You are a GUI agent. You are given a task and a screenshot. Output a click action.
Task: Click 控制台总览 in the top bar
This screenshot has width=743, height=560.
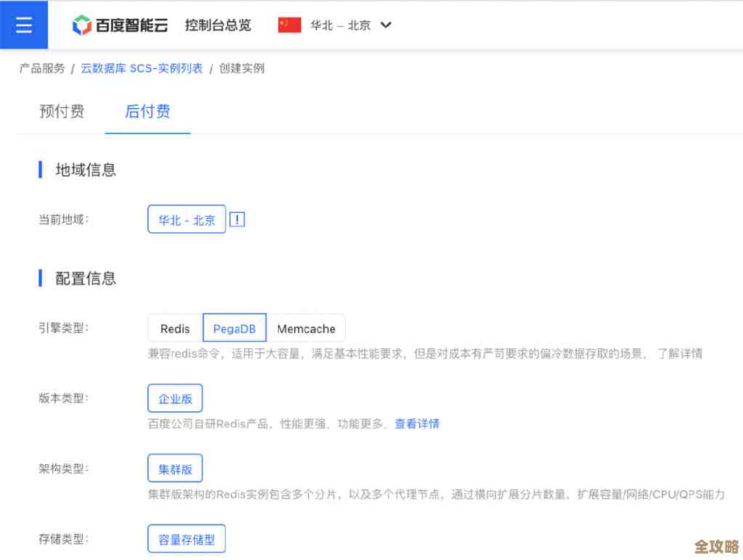(217, 24)
